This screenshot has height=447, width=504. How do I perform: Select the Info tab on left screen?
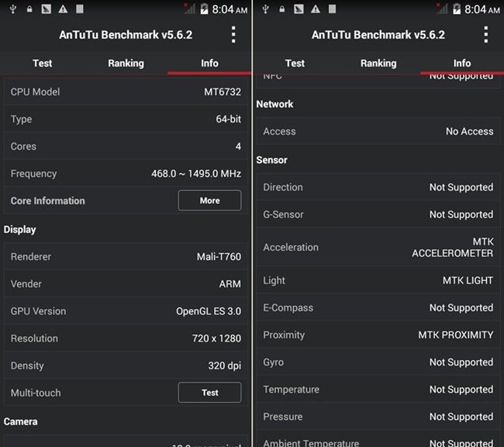(209, 64)
